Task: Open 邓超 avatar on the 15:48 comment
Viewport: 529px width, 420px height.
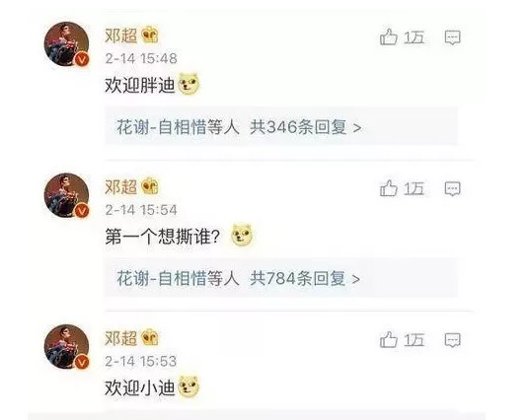Action: click(x=67, y=43)
